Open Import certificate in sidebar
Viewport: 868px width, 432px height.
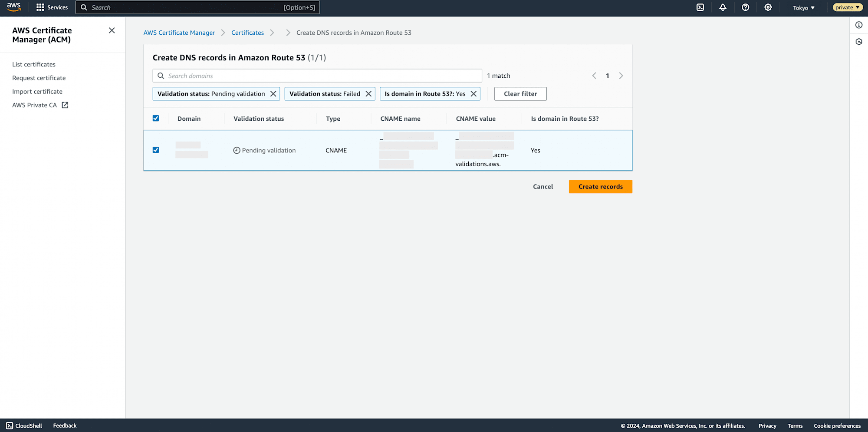[x=37, y=92]
